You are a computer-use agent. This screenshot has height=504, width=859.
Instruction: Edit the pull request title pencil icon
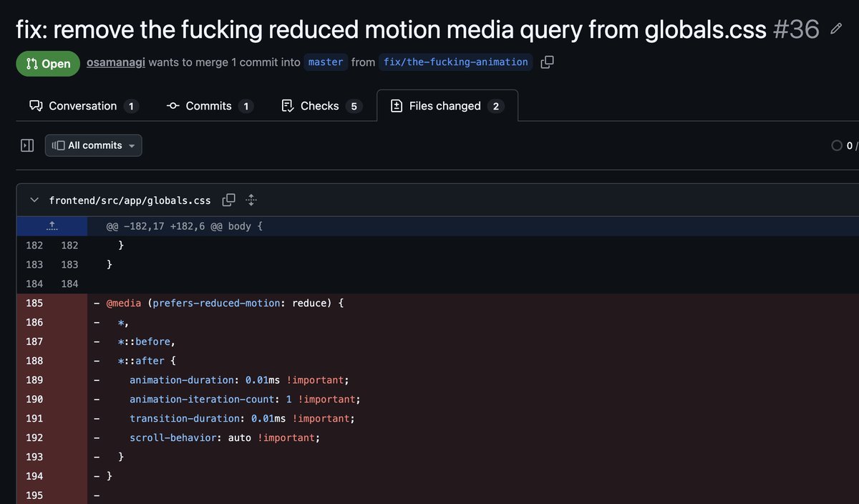click(x=836, y=29)
